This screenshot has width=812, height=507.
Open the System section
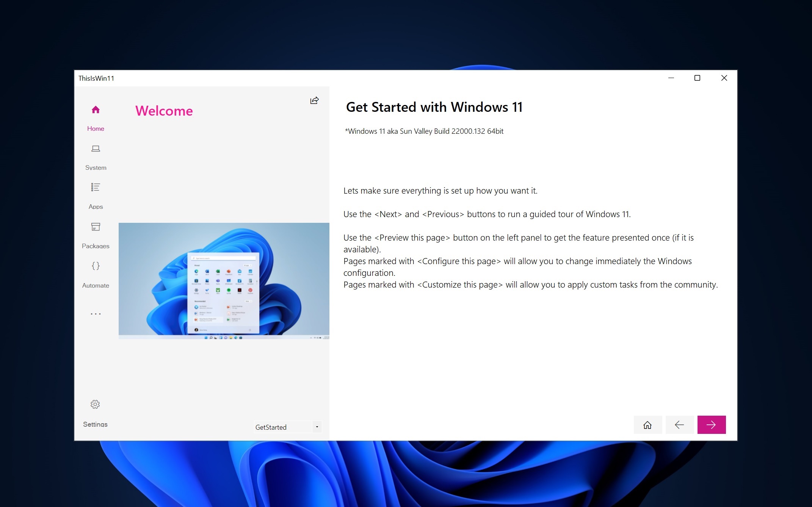(96, 157)
